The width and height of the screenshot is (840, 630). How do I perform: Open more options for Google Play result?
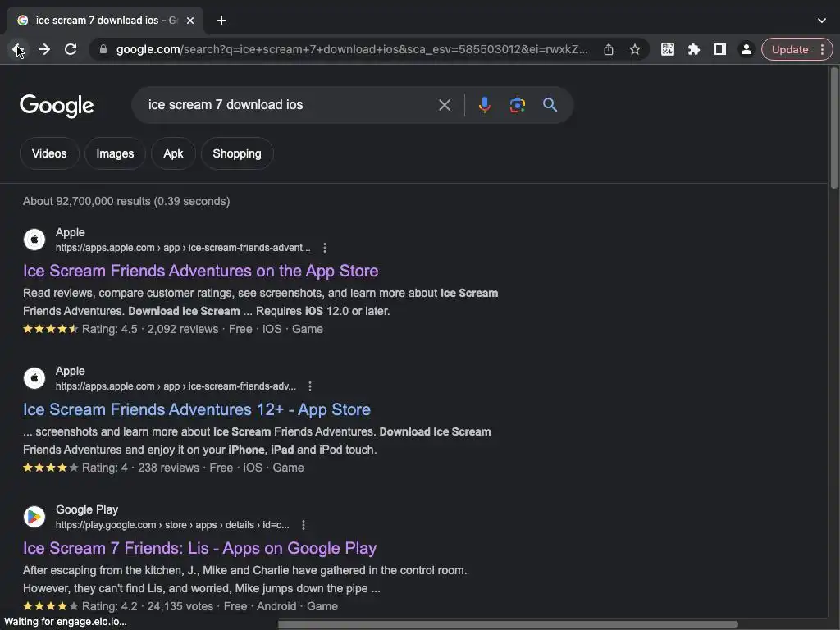click(304, 526)
